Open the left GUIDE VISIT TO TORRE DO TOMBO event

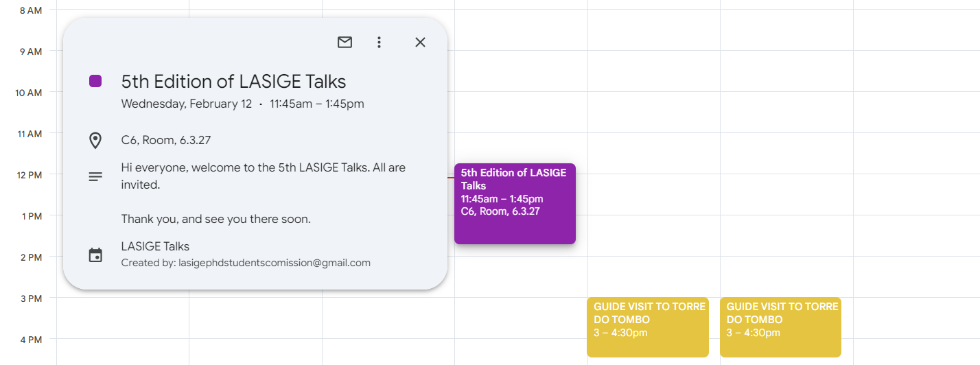click(647, 327)
